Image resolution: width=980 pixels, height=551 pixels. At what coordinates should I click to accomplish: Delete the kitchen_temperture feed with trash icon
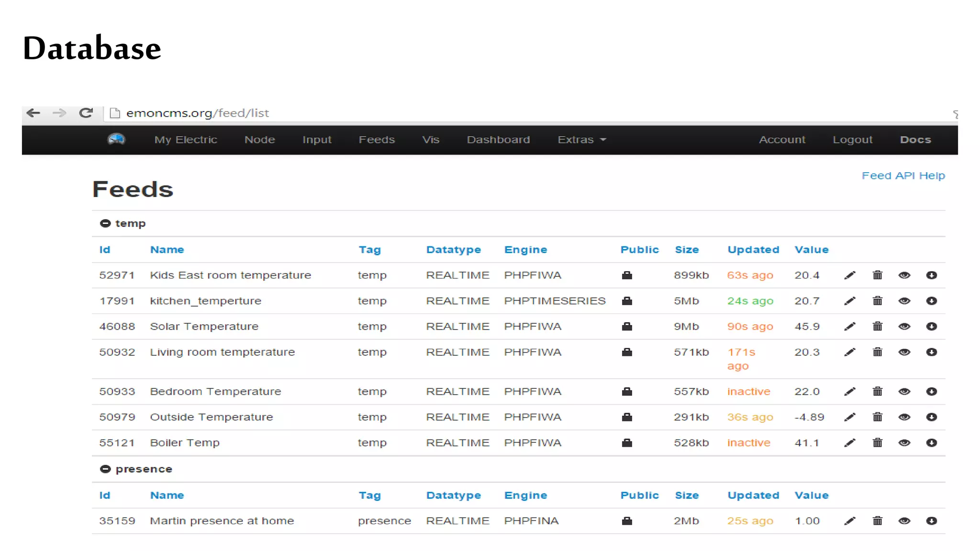877,301
